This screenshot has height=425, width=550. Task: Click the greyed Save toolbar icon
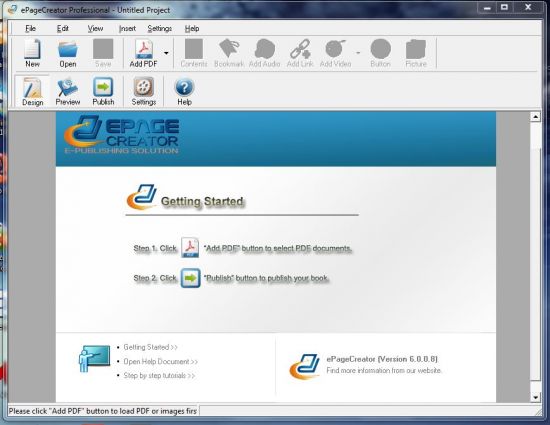tap(103, 53)
